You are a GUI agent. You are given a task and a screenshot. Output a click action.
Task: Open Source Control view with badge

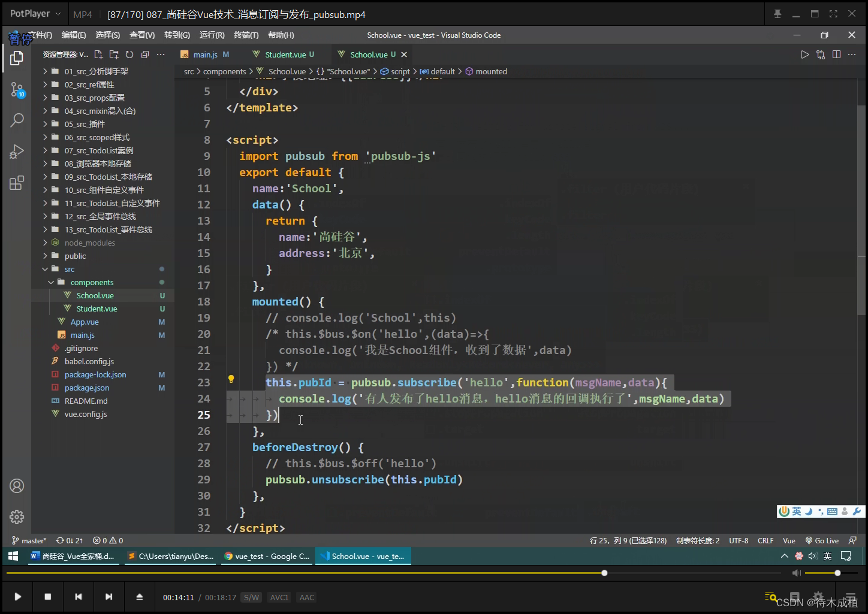pos(17,90)
